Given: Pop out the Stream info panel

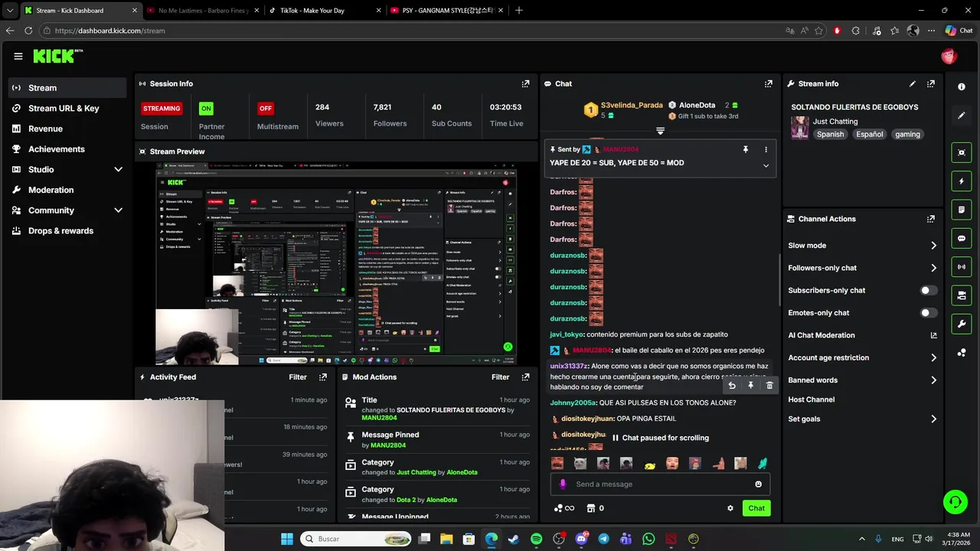Looking at the screenshot, I should [x=930, y=83].
